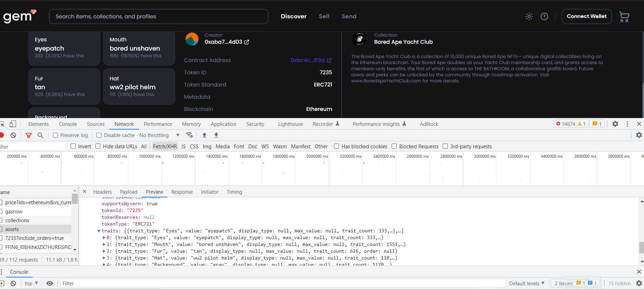Image resolution: width=644 pixels, height=289 pixels.
Task: Click the Connect Wallet button
Action: pos(587,16)
